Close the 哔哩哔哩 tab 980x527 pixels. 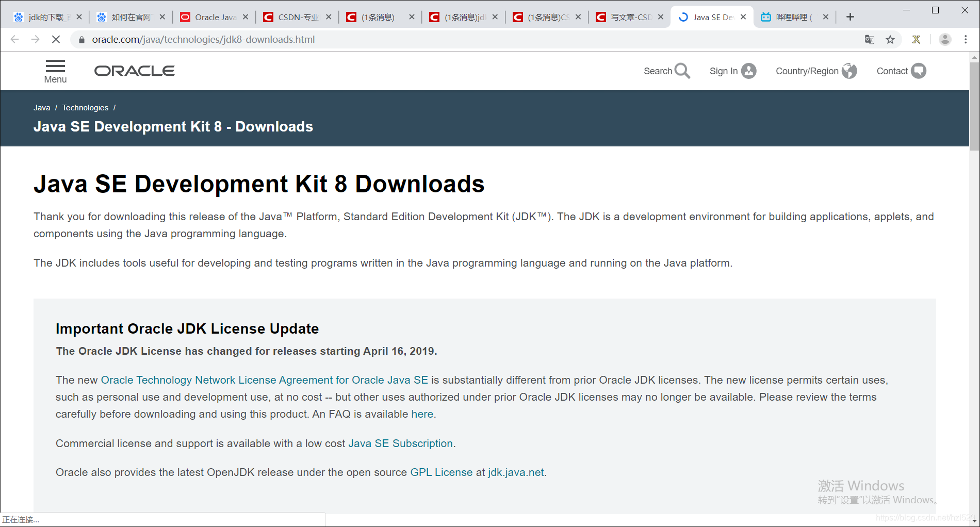point(826,17)
